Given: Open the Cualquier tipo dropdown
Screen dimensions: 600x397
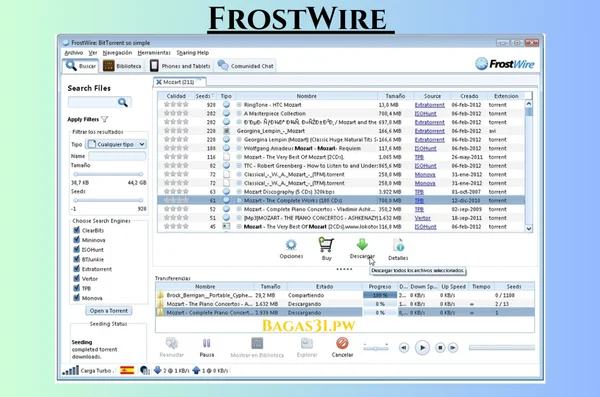Looking at the screenshot, I should [x=116, y=144].
